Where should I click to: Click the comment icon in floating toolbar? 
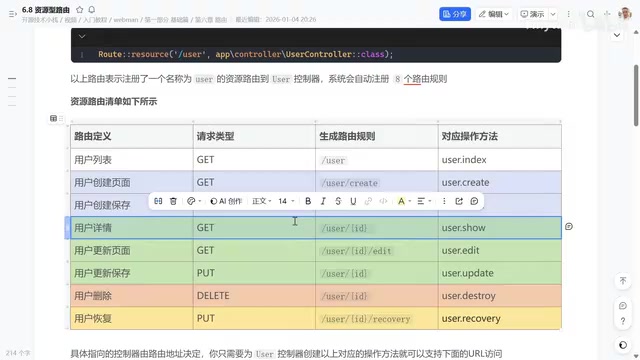(x=474, y=201)
